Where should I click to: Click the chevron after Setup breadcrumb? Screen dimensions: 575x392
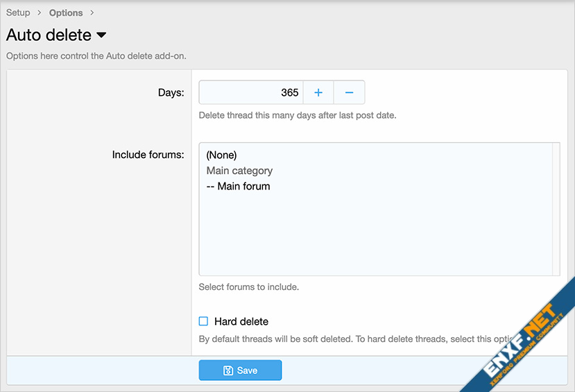pos(40,12)
